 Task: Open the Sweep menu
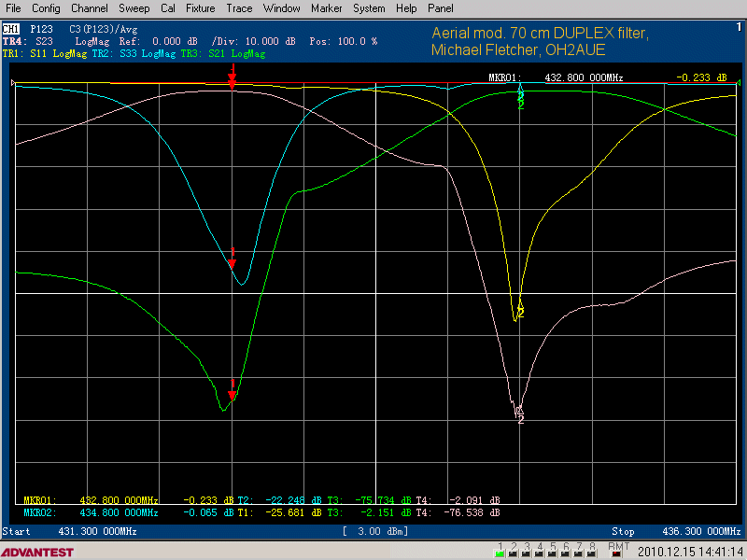point(134,8)
